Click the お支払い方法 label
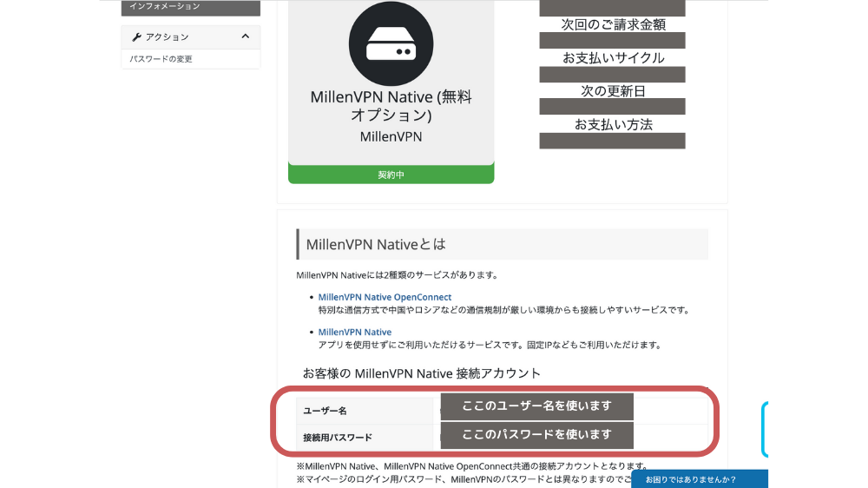 pos(613,124)
